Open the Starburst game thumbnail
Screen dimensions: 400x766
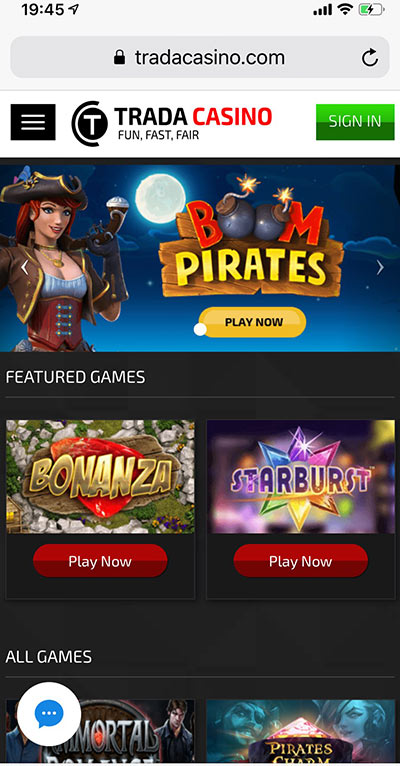[x=301, y=476]
